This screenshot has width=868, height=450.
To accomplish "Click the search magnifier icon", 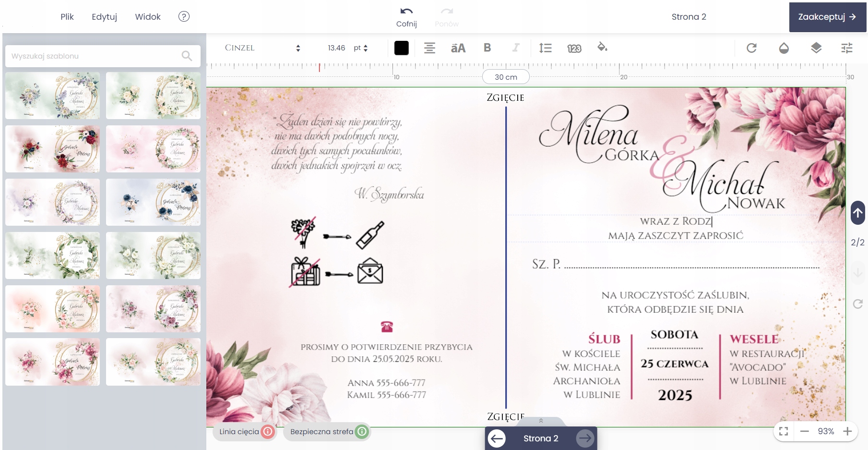I will click(187, 56).
